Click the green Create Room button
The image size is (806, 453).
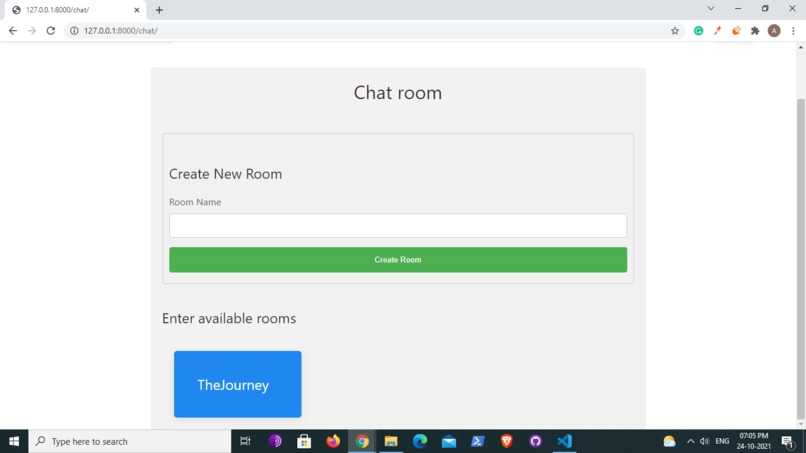click(x=398, y=260)
